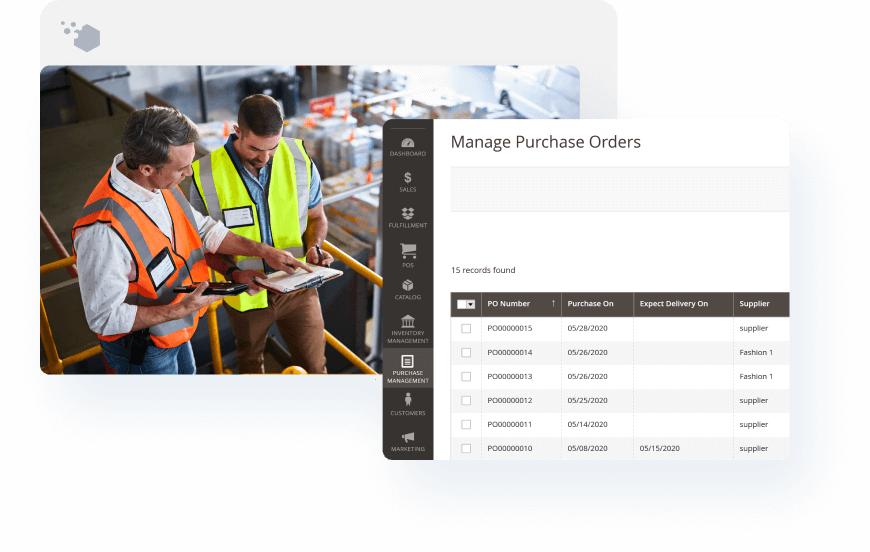The image size is (870, 552).
Task: Click the Purchase On column header
Action: (x=590, y=304)
